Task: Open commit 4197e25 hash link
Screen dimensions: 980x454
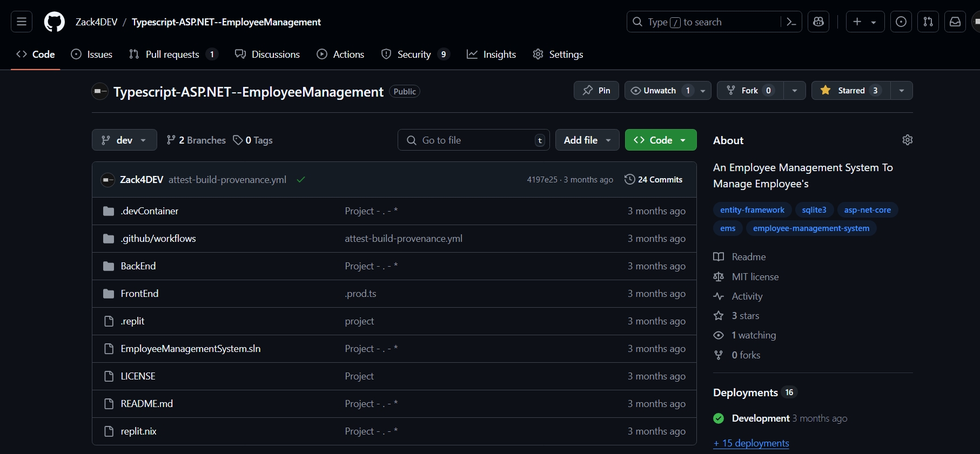Action: click(542, 180)
